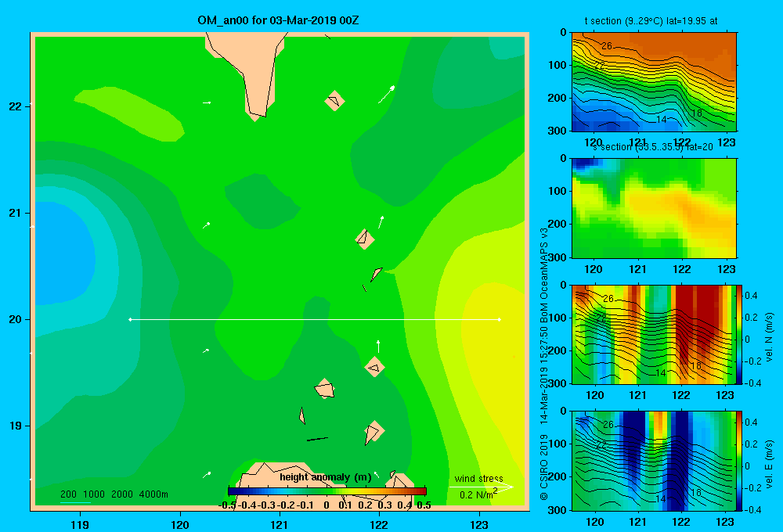Click the small island near 22N 121.5E
The image size is (783, 532).
334,101
